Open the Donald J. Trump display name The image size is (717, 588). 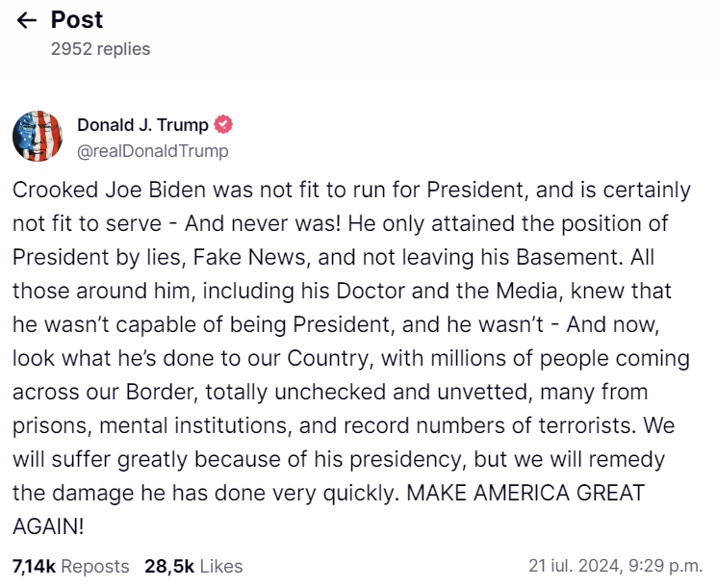click(142, 124)
